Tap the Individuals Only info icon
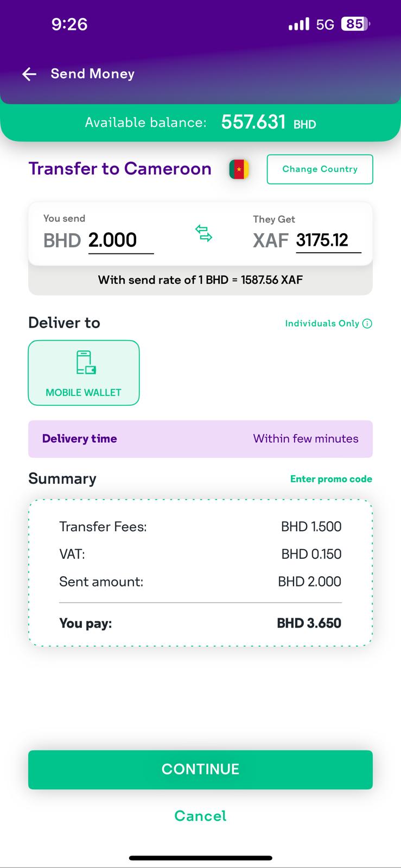401x868 pixels. pyautogui.click(x=367, y=324)
